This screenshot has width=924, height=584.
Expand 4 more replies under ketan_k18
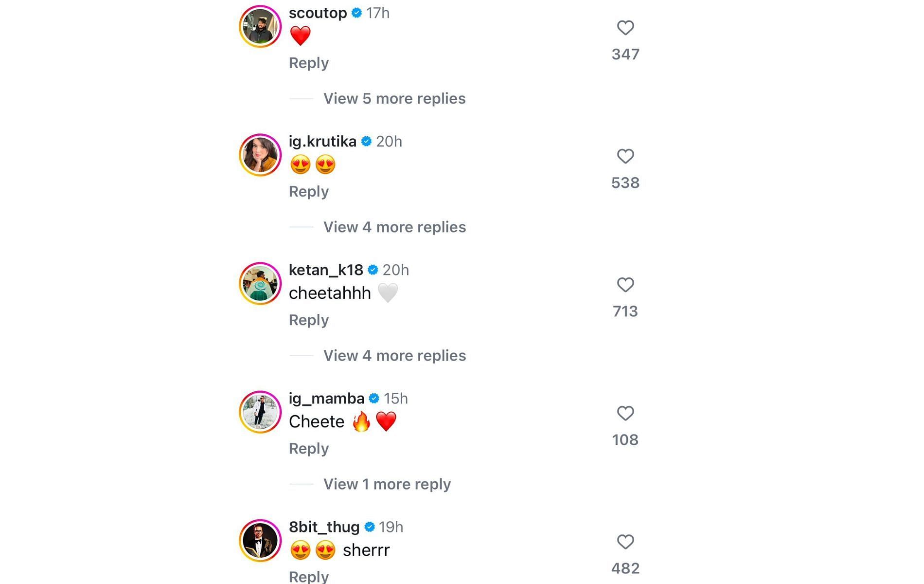pyautogui.click(x=394, y=356)
